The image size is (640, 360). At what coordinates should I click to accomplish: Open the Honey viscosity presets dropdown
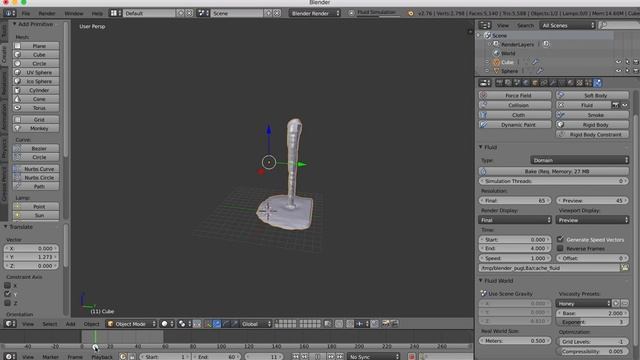[583, 303]
